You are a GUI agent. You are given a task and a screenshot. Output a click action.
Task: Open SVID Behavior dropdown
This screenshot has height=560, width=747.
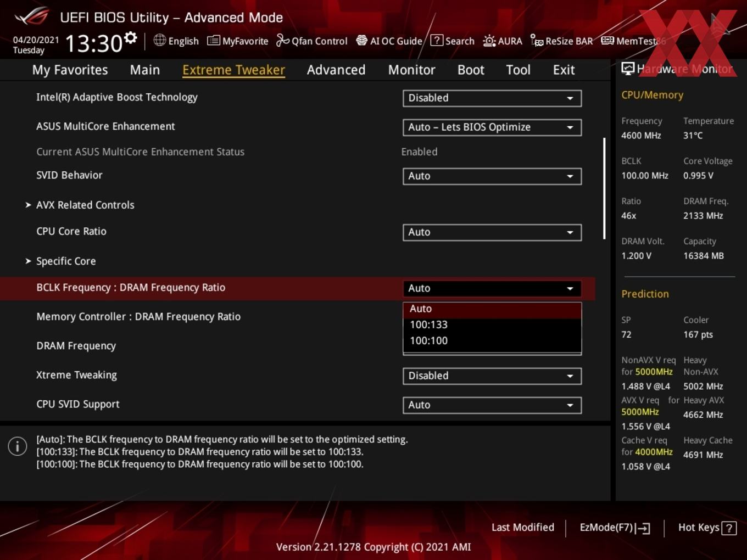pyautogui.click(x=492, y=176)
